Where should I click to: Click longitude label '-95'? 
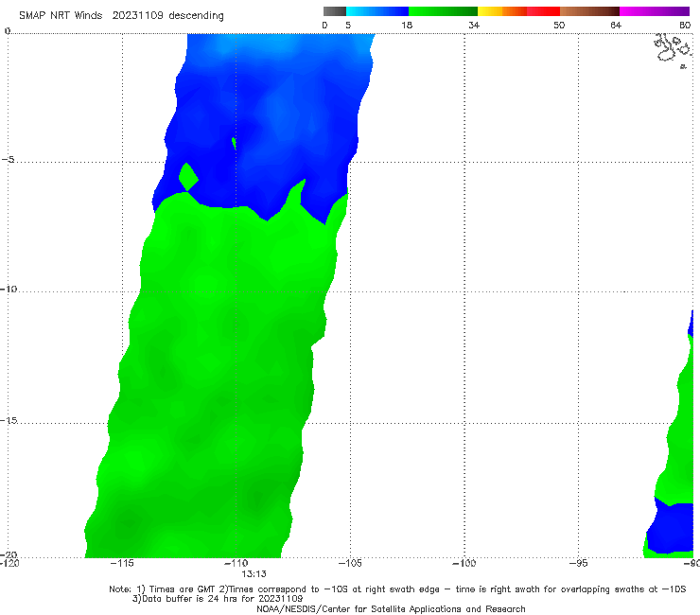578,563
